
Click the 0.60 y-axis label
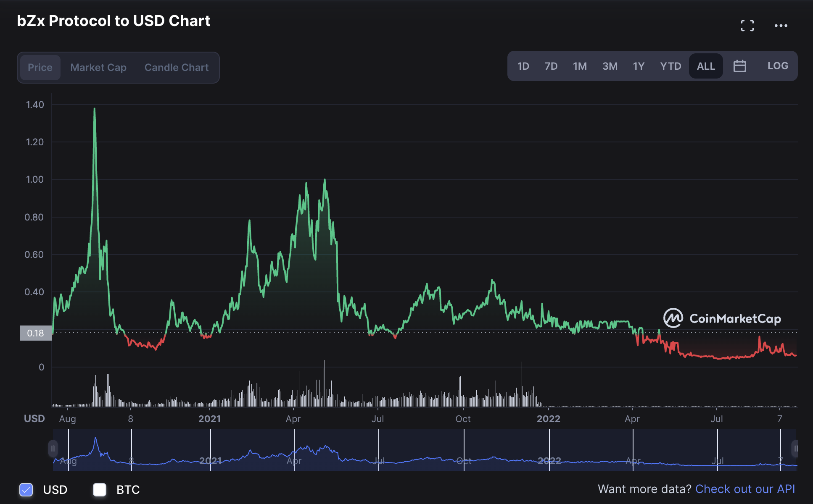click(x=34, y=255)
